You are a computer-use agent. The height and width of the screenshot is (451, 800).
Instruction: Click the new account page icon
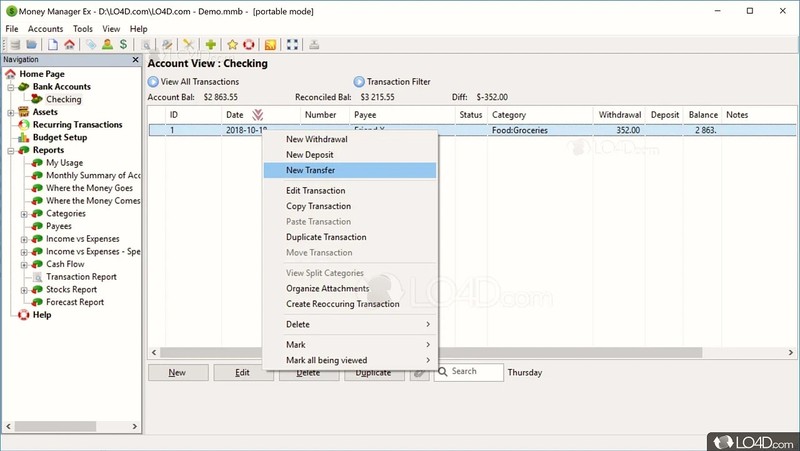pos(53,45)
